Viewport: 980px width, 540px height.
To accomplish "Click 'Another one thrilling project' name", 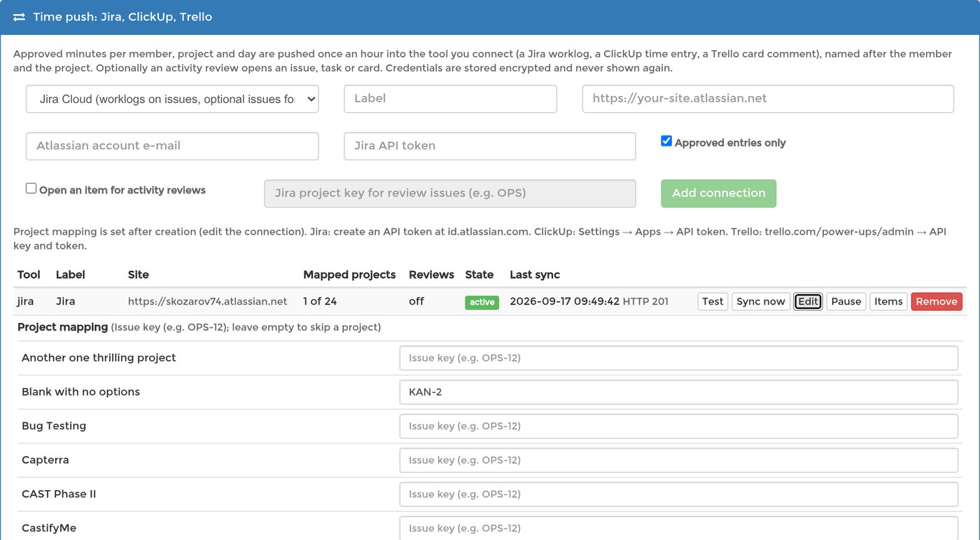I will click(99, 358).
